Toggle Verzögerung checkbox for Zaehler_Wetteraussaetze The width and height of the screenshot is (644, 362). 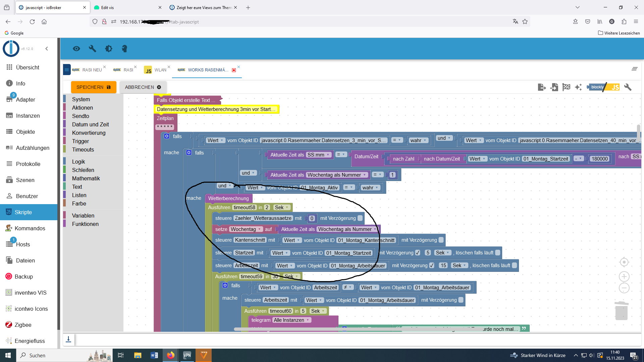tap(360, 218)
